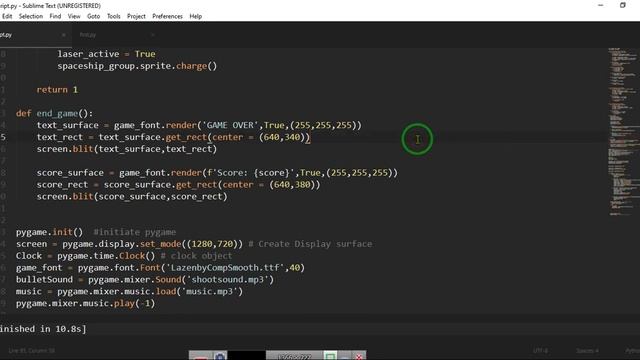Place cursor on 'spaceship_group.sprite.charge()' line

(137, 66)
